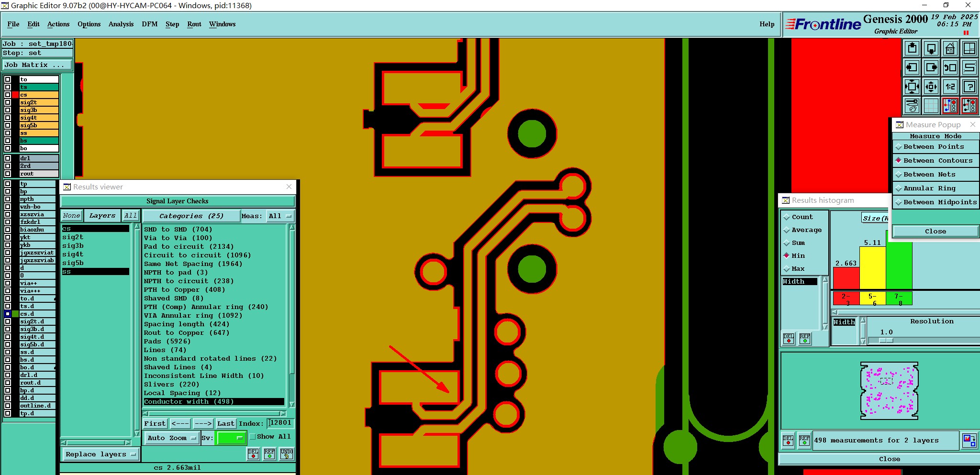The width and height of the screenshot is (980, 475).
Task: Click the Layers button in Results viewer
Action: tap(102, 216)
